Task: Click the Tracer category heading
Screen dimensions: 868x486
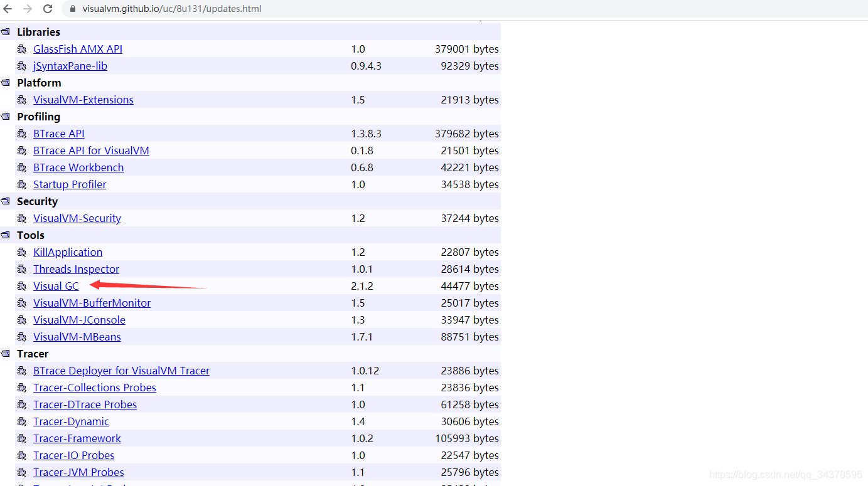Action: click(33, 354)
